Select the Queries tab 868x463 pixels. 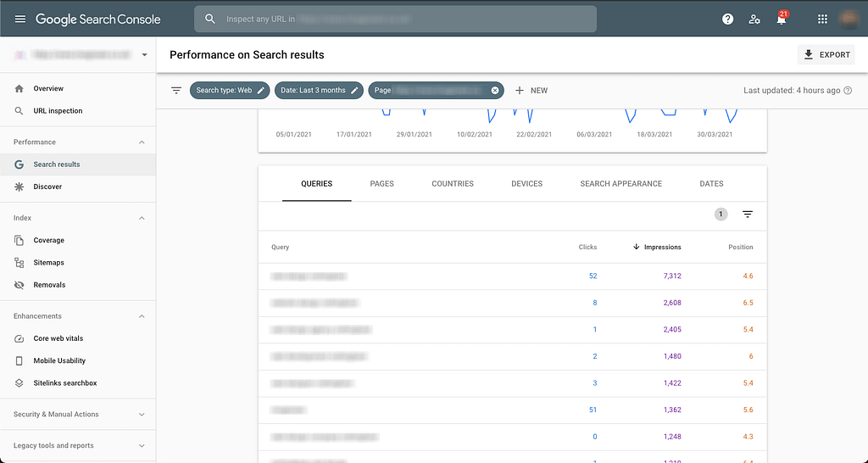pyautogui.click(x=317, y=184)
